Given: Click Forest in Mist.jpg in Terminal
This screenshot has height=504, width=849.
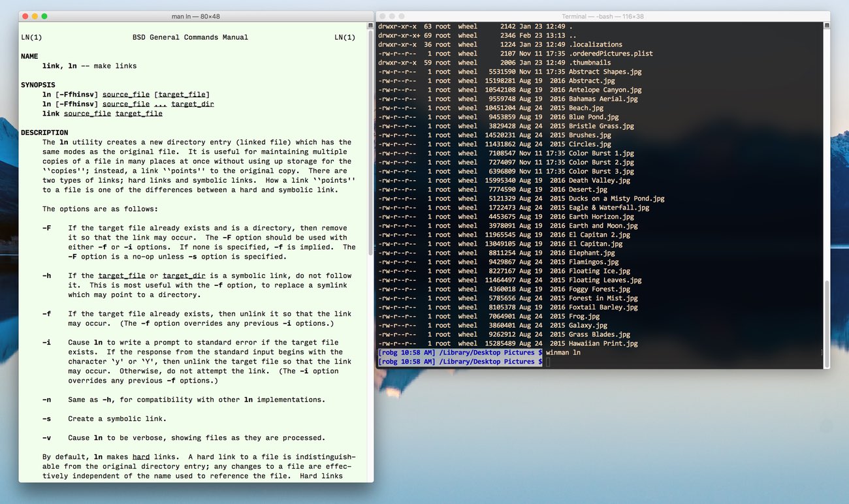Looking at the screenshot, I should click(x=603, y=298).
